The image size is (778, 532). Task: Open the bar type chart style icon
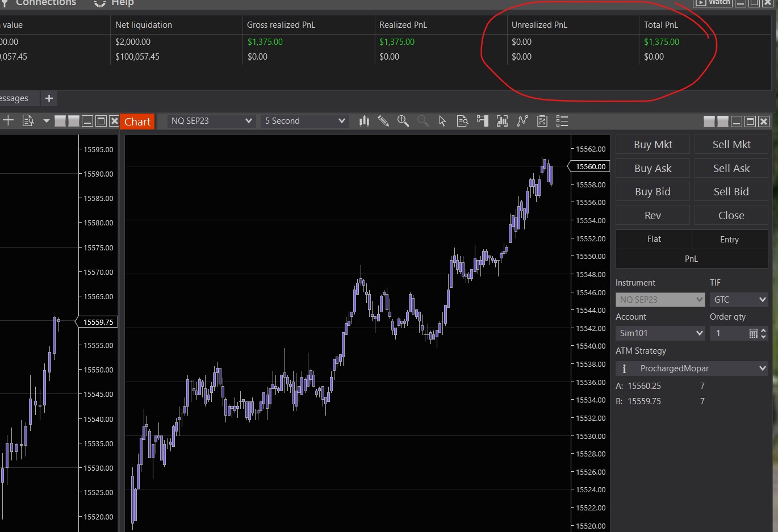(x=364, y=121)
